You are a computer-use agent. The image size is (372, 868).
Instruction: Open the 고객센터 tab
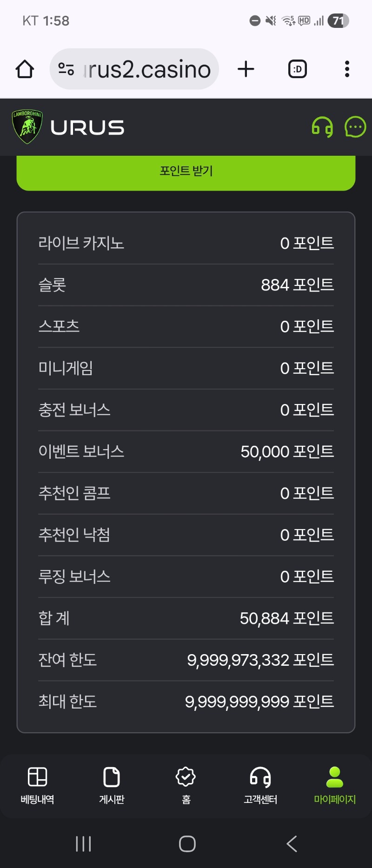[260, 785]
